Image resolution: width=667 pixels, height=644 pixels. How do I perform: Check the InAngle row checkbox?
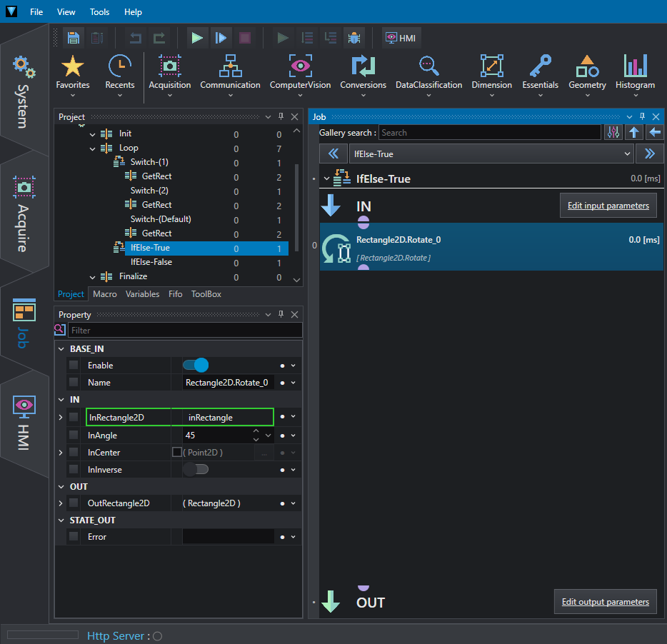(74, 435)
